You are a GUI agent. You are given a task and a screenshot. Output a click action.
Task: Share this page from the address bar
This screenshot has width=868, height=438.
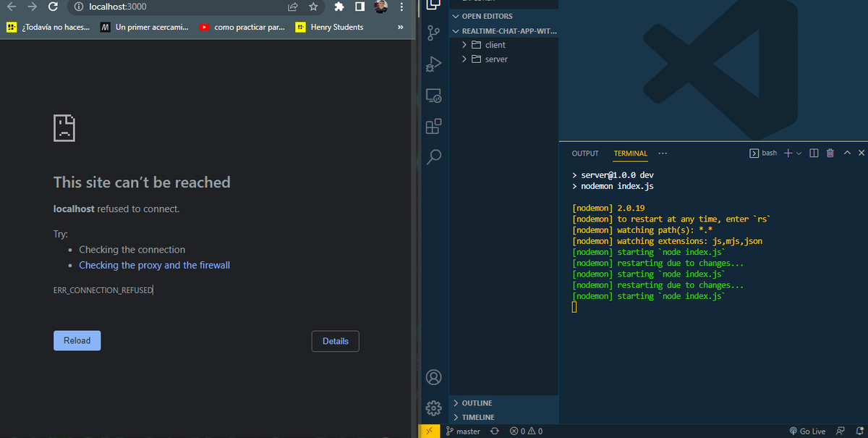coord(293,7)
